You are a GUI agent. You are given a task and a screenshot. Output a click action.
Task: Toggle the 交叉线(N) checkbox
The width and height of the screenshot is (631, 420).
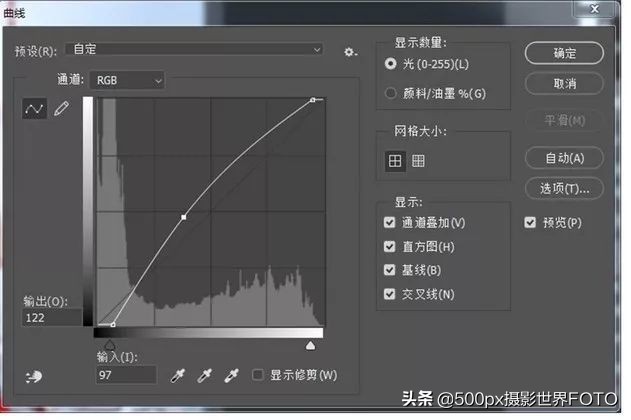pyautogui.click(x=389, y=294)
